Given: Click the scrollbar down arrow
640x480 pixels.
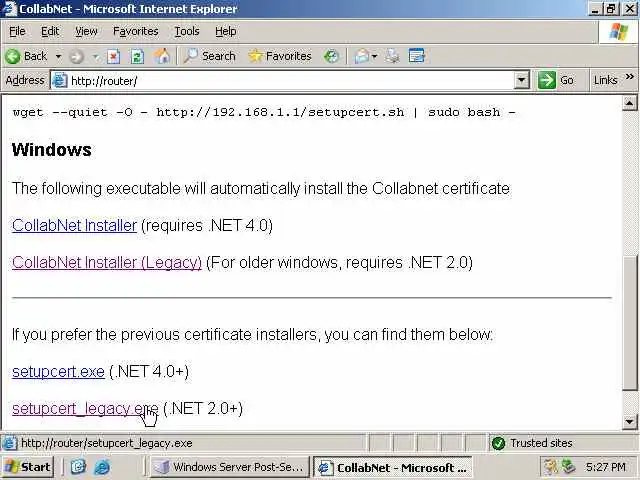Looking at the screenshot, I should (x=629, y=421).
